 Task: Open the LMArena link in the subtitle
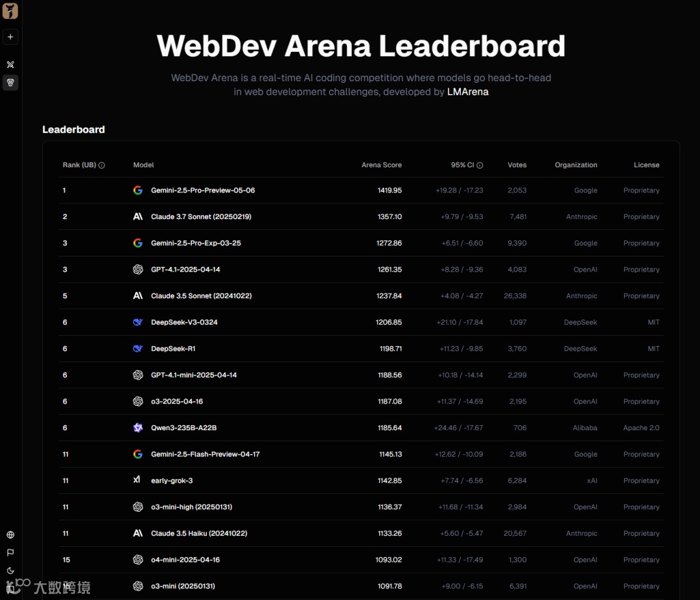467,91
